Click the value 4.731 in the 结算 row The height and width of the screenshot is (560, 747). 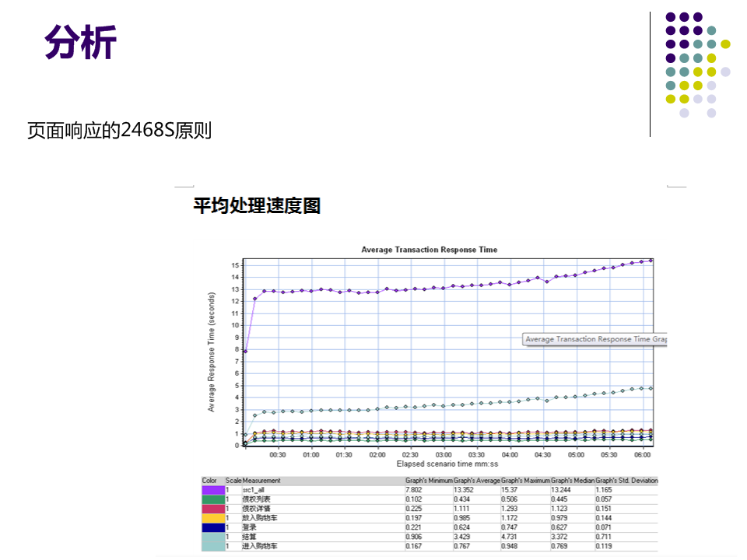coord(509,537)
